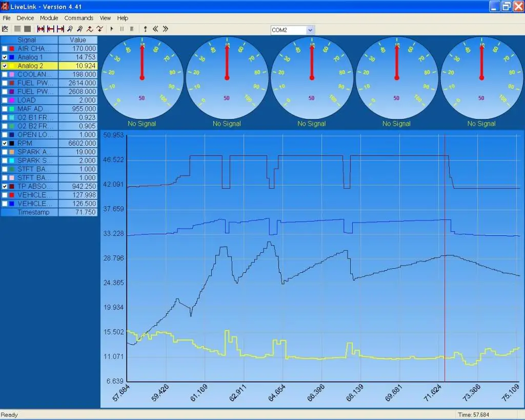
Task: Uncheck the TP ABSO signal checkbox
Action: pos(5,186)
